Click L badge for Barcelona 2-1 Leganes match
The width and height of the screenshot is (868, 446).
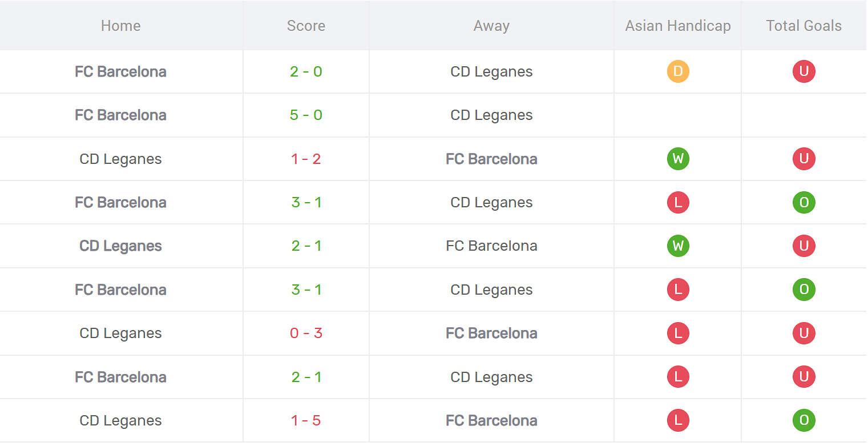(x=677, y=377)
